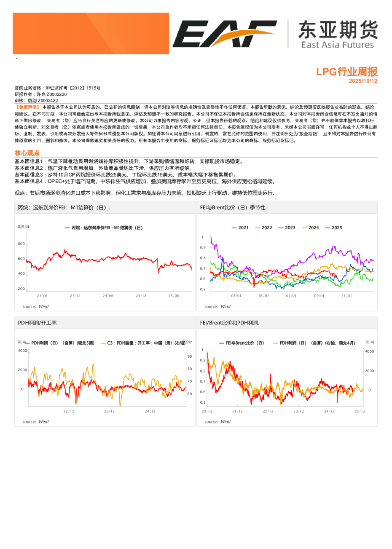The image size is (392, 549).
Task: Toggle the 2021 series in seasonal legend
Action: coord(240,228)
